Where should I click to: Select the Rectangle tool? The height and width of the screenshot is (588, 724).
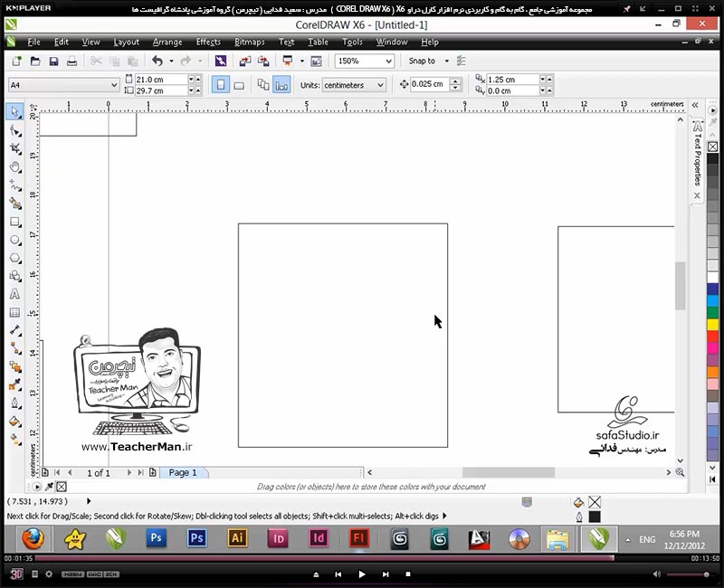click(14, 222)
